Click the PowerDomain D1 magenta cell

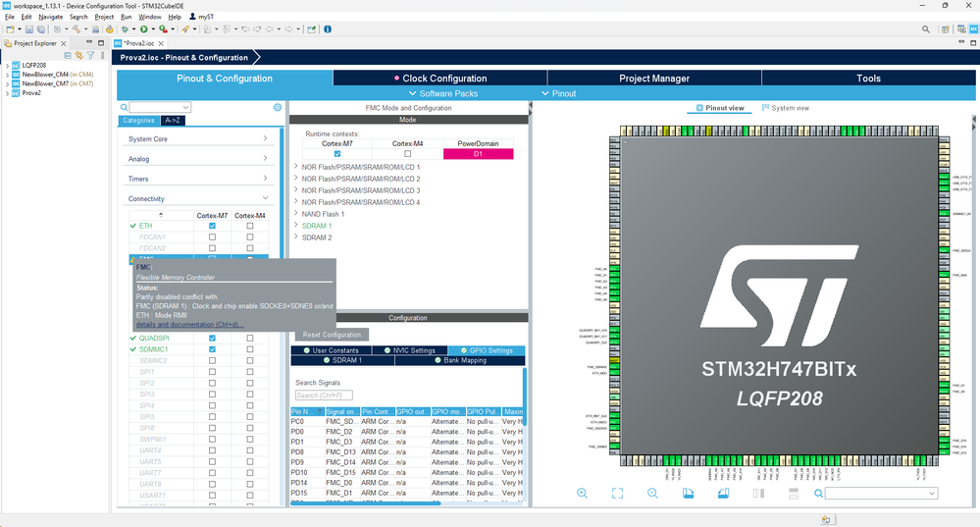pos(478,154)
